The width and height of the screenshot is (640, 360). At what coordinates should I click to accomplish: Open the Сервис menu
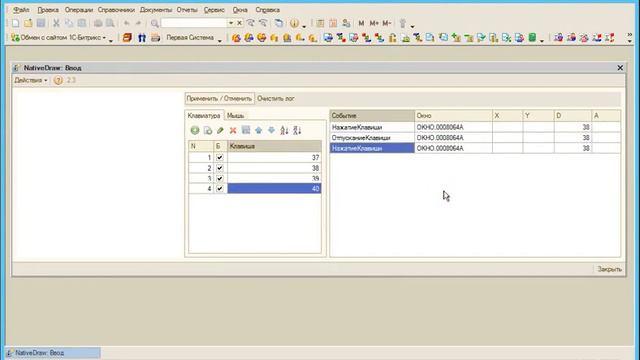point(214,10)
